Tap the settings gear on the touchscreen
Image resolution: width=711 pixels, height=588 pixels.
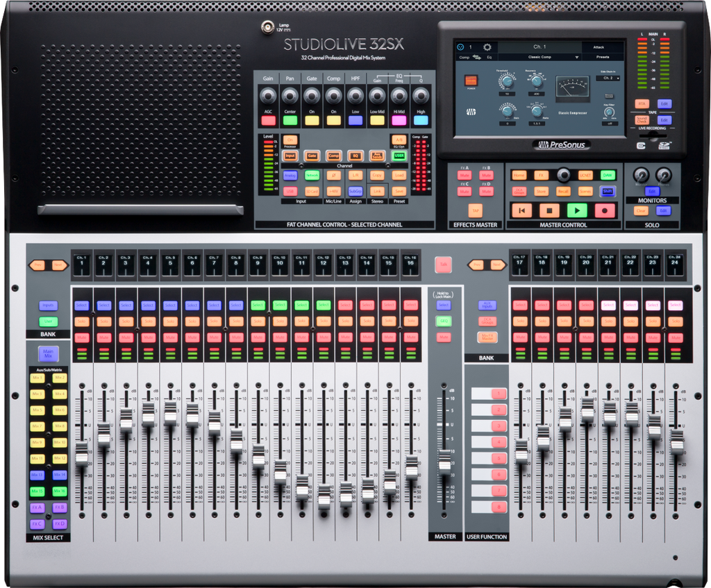(x=487, y=47)
